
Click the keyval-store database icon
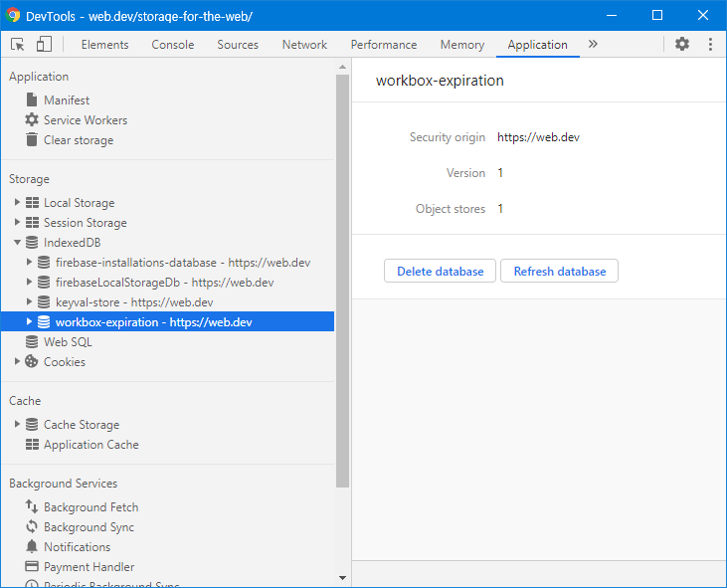coord(44,301)
